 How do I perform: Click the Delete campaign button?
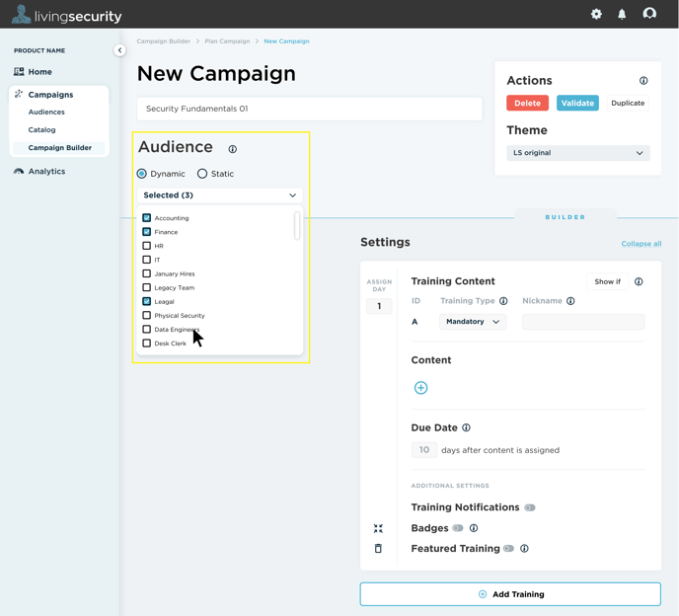tap(527, 103)
